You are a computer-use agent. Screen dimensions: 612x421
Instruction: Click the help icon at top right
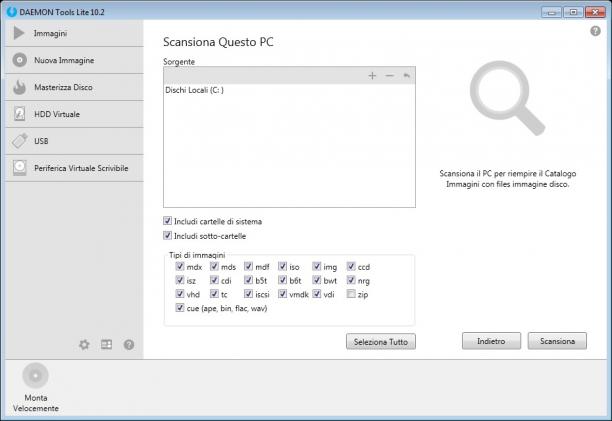[x=595, y=31]
